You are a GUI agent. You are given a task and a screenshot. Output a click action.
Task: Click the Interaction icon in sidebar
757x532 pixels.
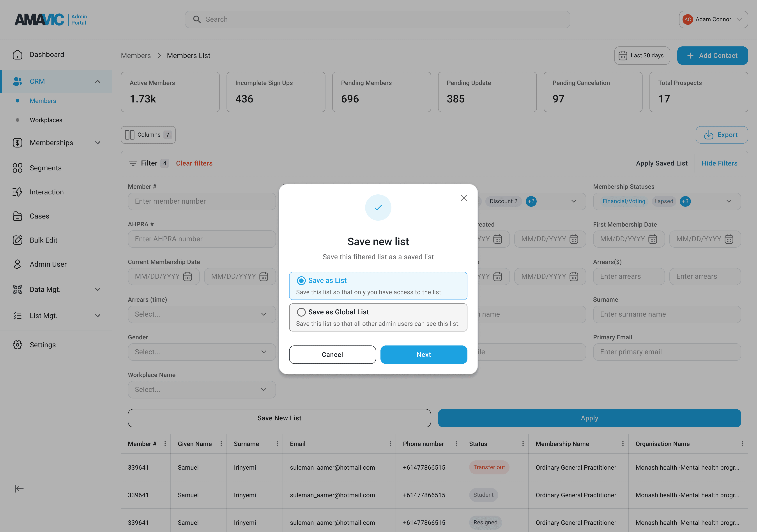[x=18, y=192]
